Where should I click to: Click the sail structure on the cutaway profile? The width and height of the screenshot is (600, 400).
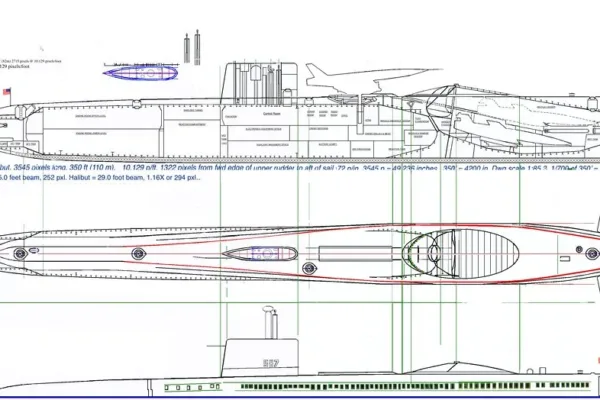coord(261,84)
